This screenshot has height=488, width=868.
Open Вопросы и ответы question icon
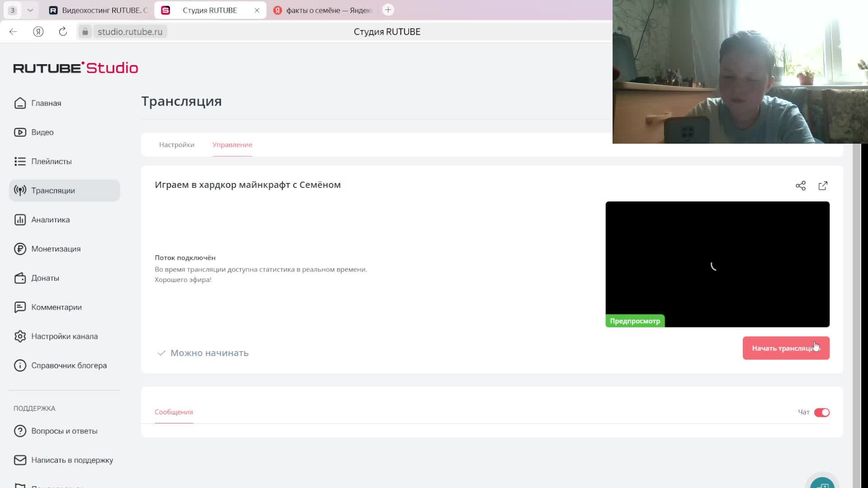pos(20,431)
